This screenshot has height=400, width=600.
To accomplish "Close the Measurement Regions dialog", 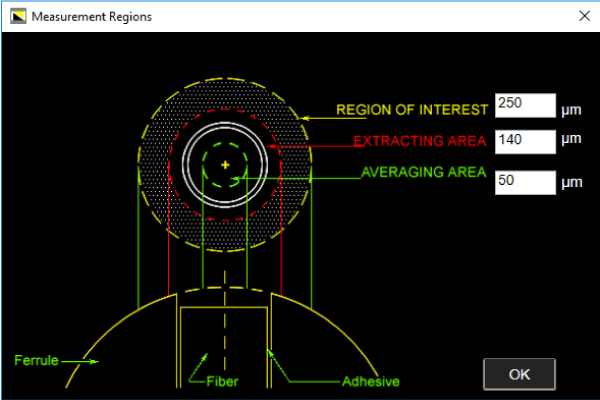I will coord(584,16).
